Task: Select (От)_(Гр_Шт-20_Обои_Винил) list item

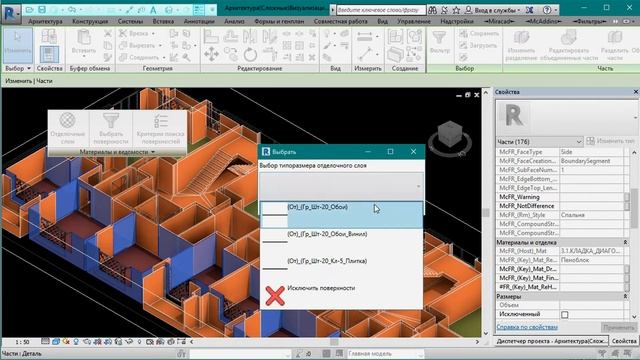Action: (341, 242)
